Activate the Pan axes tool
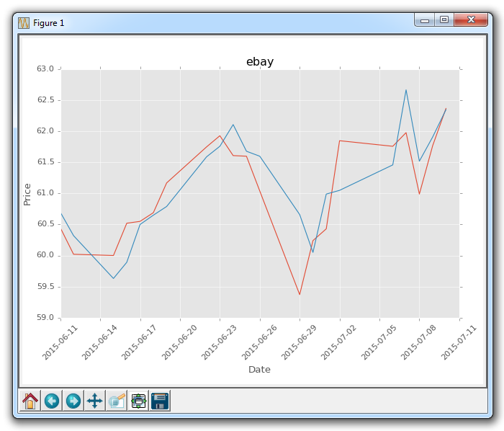This screenshot has height=431, width=504. (x=94, y=401)
